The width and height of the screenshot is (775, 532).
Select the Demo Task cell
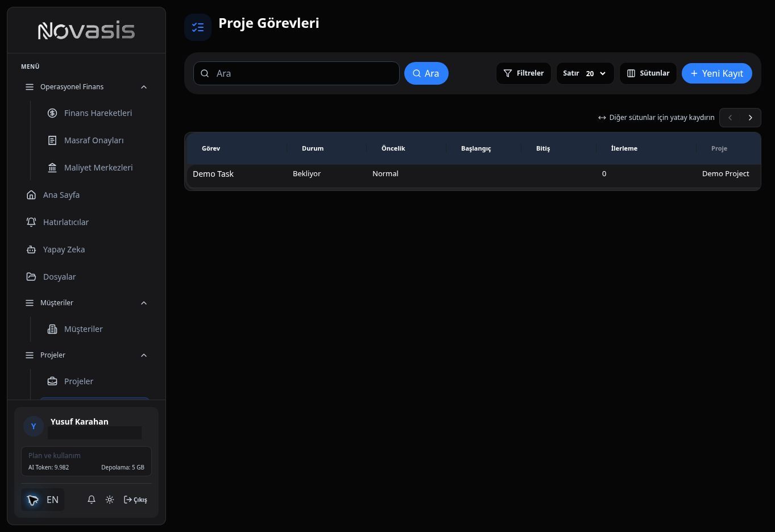point(213,174)
